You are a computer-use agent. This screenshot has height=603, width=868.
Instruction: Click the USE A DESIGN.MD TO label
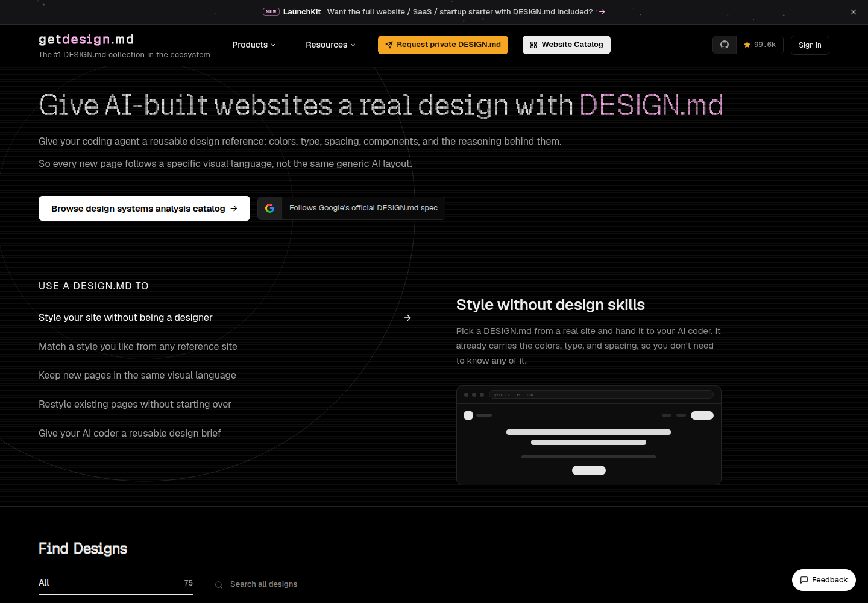93,286
